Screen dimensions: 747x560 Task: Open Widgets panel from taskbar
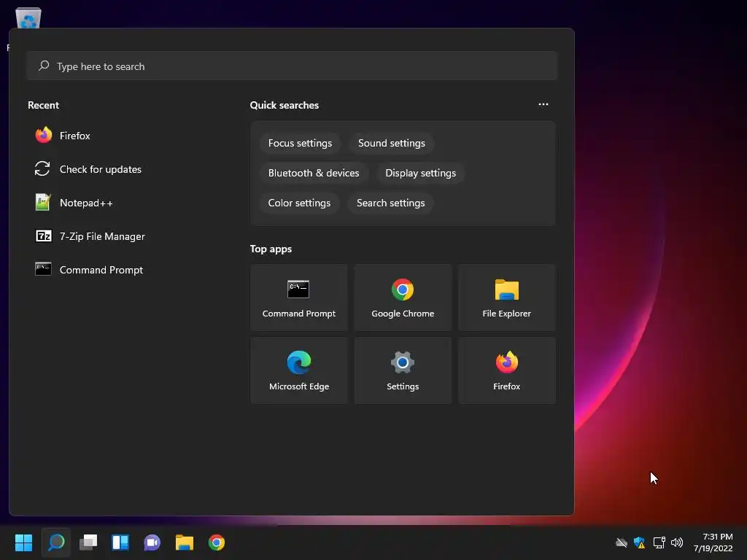tap(120, 542)
